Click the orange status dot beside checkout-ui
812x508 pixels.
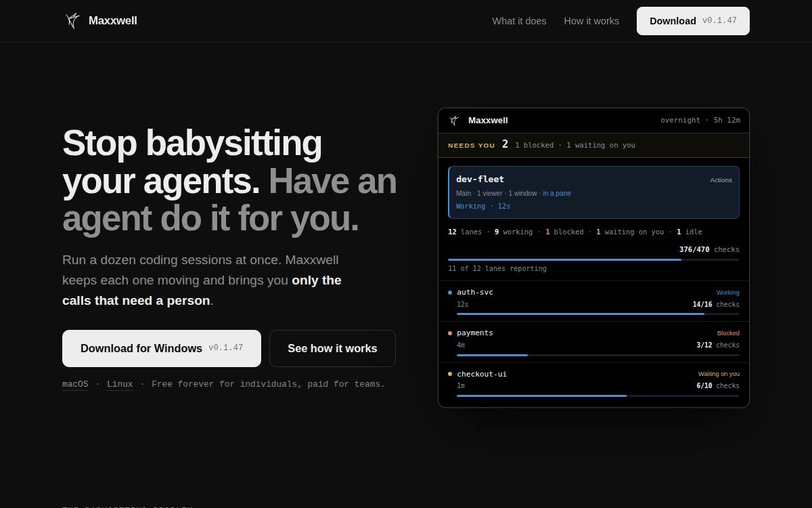coord(450,374)
